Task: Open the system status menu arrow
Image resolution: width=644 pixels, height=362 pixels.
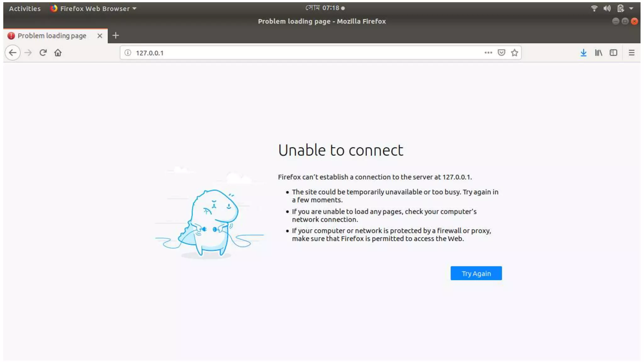Action: click(x=631, y=8)
